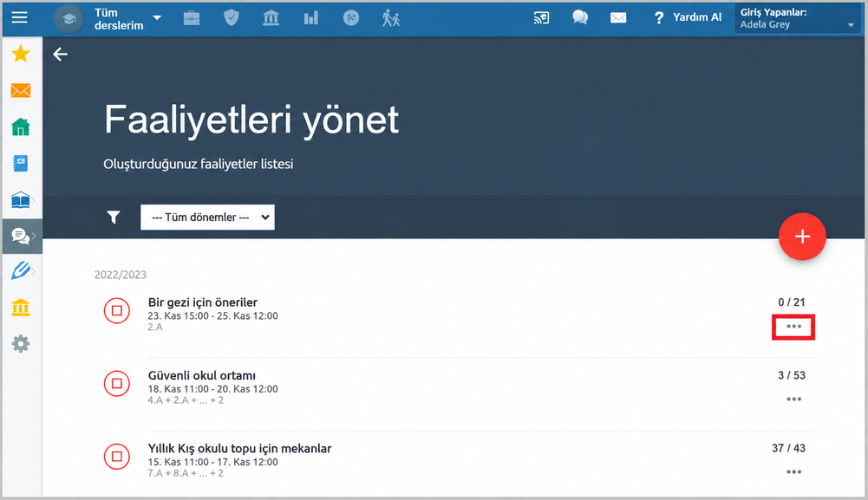
Task: Click the speech bubbles chat icon in top bar
Action: tap(580, 17)
